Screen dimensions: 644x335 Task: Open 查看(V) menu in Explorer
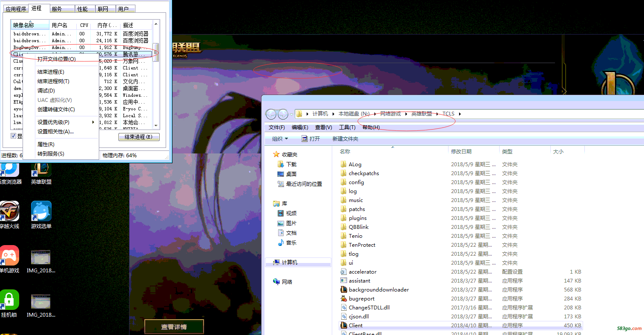tap(324, 127)
